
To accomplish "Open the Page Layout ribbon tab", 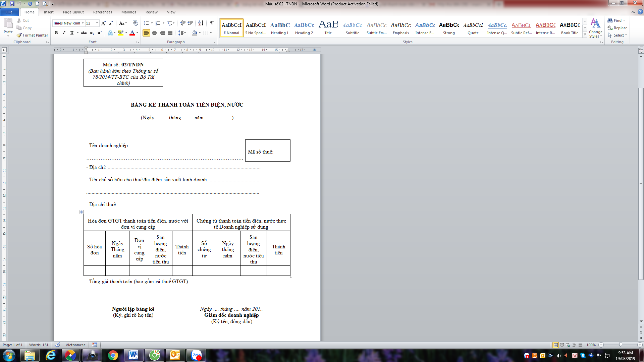I will point(73,12).
